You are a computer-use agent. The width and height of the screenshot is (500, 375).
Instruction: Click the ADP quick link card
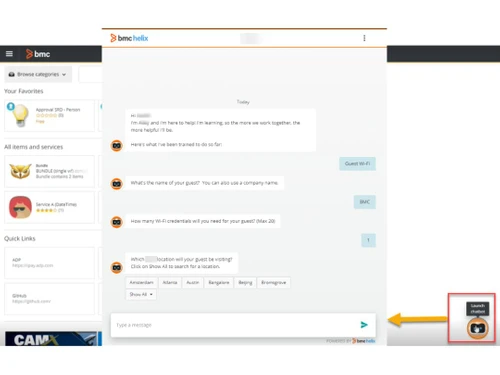point(49,263)
